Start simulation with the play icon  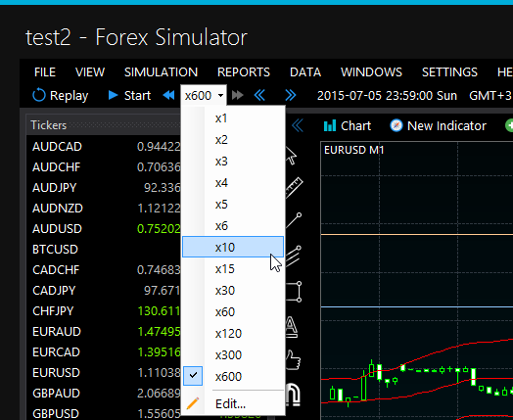point(113,95)
